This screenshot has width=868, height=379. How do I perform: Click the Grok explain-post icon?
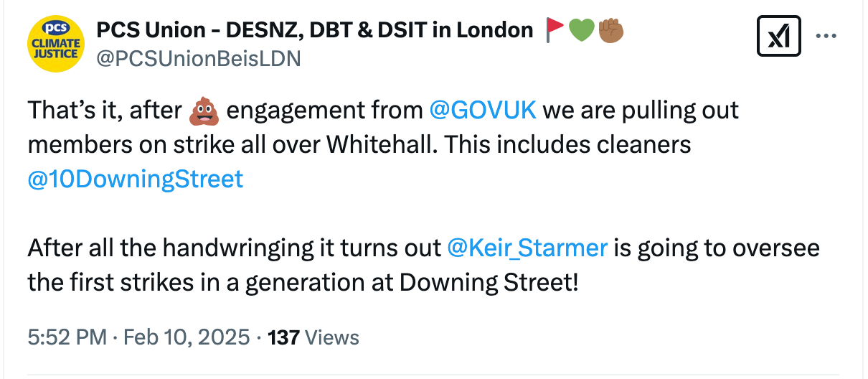(x=778, y=37)
